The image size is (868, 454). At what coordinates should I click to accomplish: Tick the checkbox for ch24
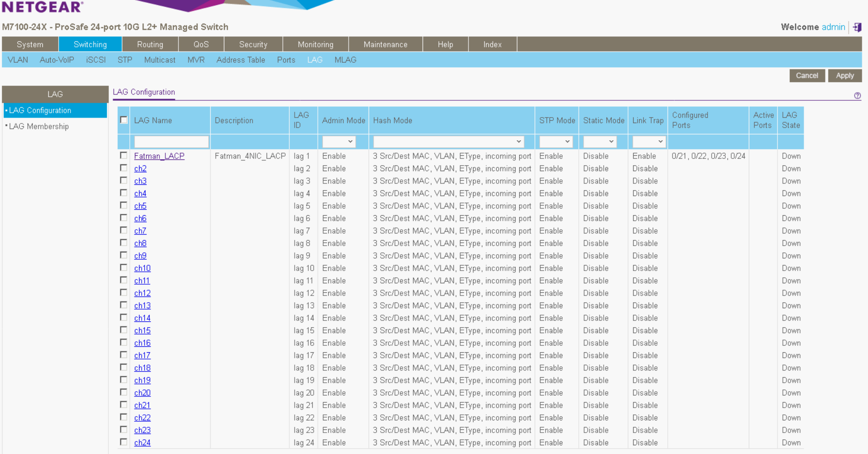pyautogui.click(x=123, y=442)
